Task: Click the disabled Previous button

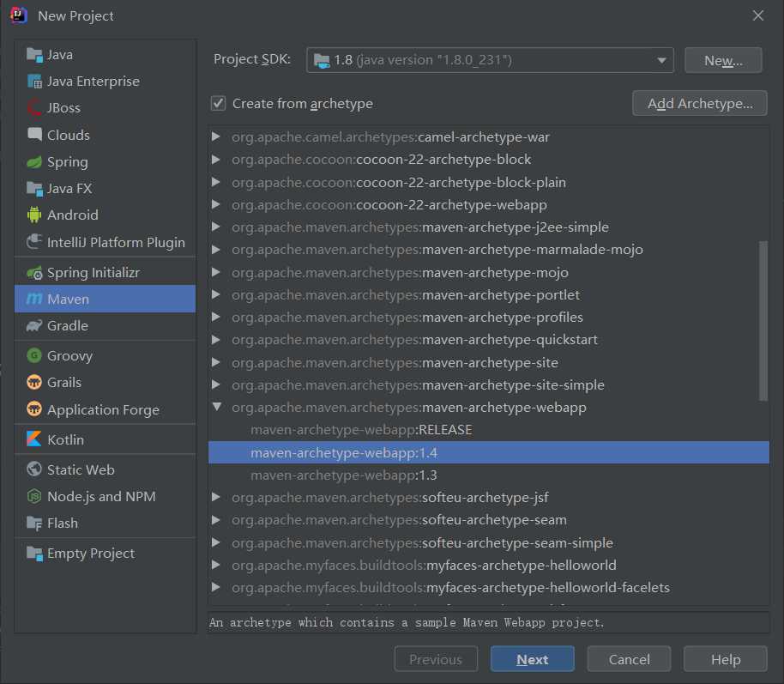Action: (436, 659)
